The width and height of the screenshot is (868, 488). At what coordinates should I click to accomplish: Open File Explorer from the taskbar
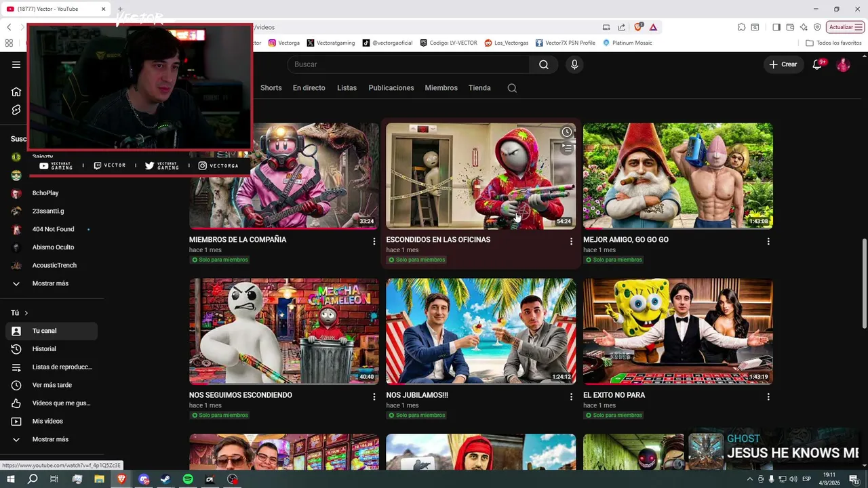click(x=99, y=479)
